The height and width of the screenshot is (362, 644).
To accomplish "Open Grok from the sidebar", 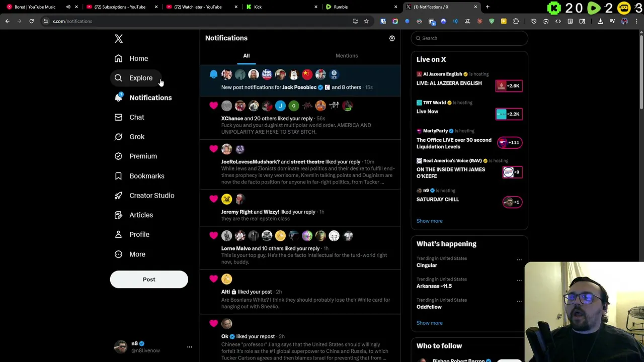I will [129, 137].
